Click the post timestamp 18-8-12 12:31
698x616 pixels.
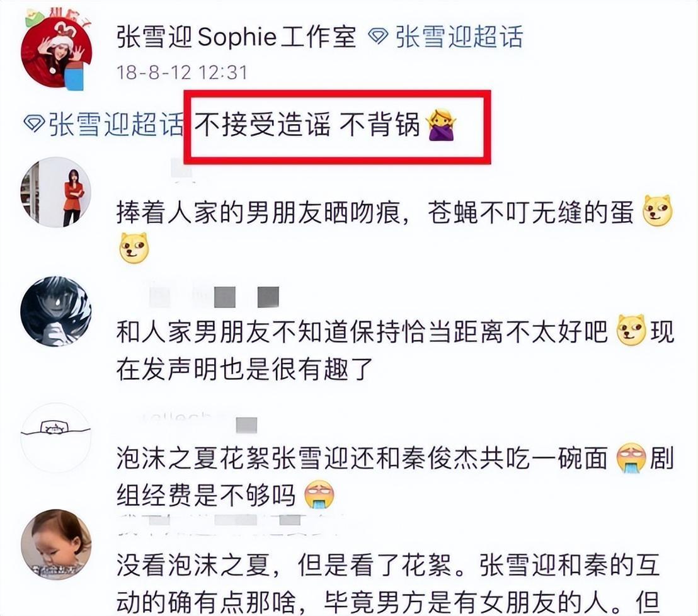click(181, 72)
